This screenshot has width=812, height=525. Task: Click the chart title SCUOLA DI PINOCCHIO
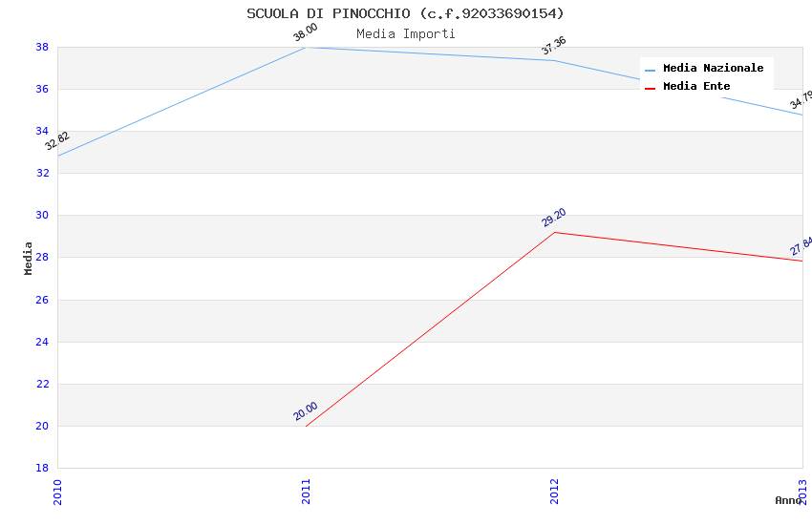click(x=405, y=13)
